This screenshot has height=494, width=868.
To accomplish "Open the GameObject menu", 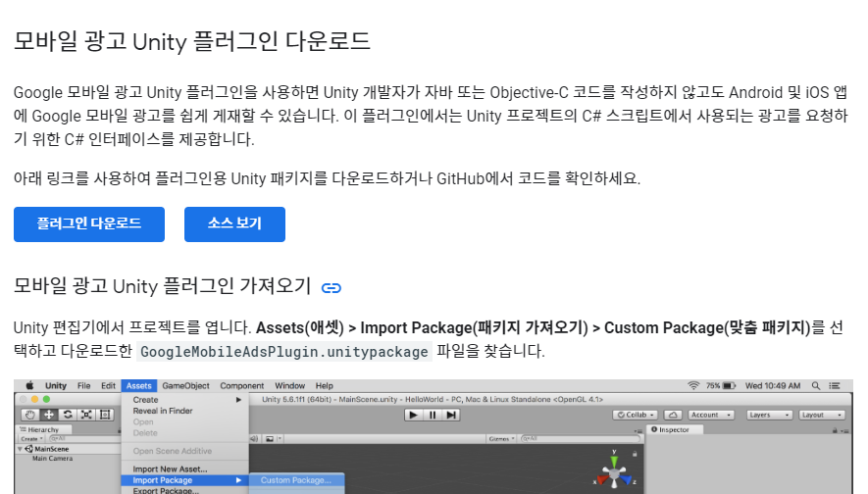I will pyautogui.click(x=186, y=385).
